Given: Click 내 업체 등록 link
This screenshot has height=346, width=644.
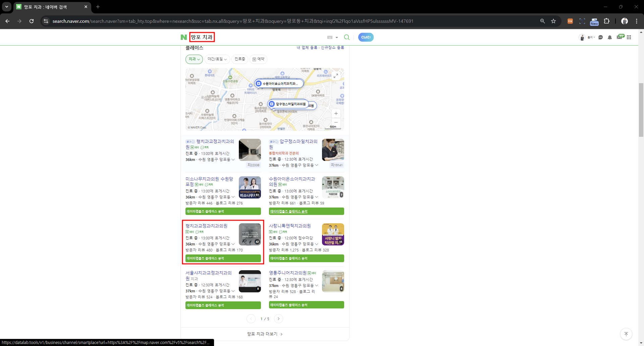Looking at the screenshot, I should [x=307, y=48].
